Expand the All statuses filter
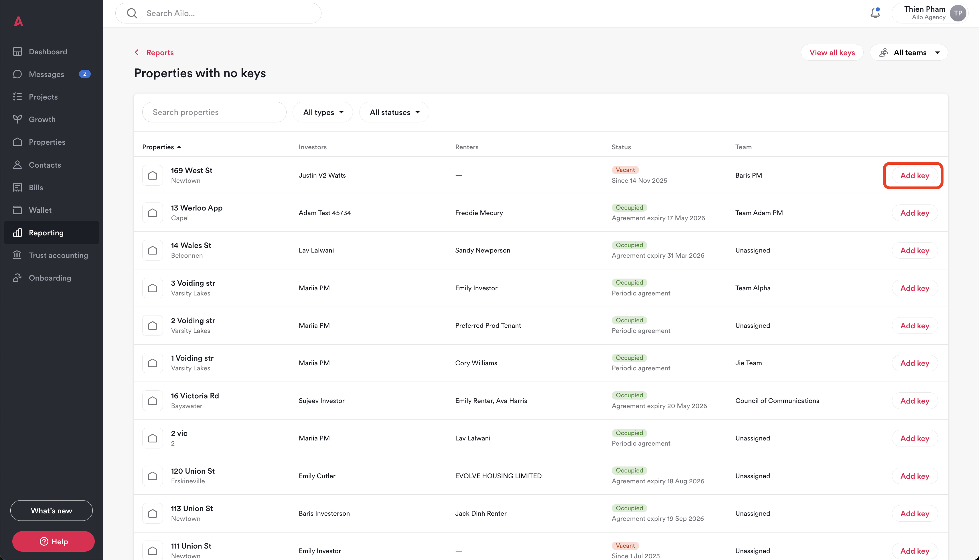Viewport: 979px width, 560px height. click(394, 112)
